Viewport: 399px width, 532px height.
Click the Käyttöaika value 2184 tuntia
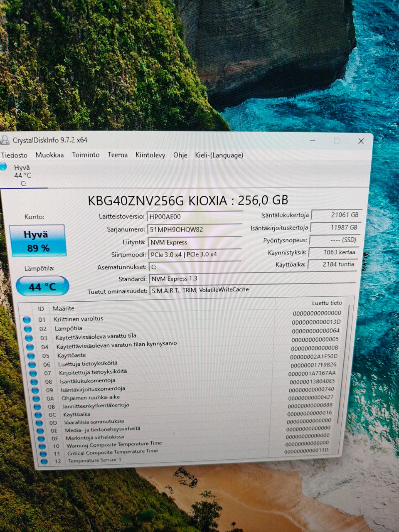[332, 264]
